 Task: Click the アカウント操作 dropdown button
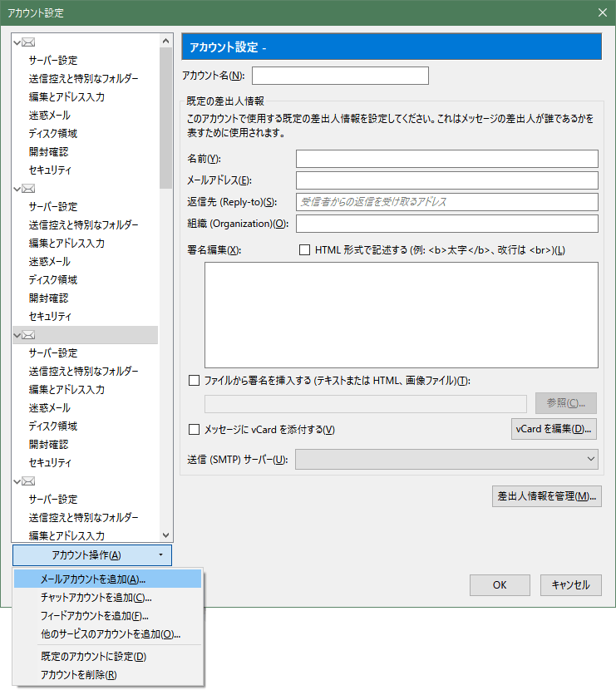(92, 555)
